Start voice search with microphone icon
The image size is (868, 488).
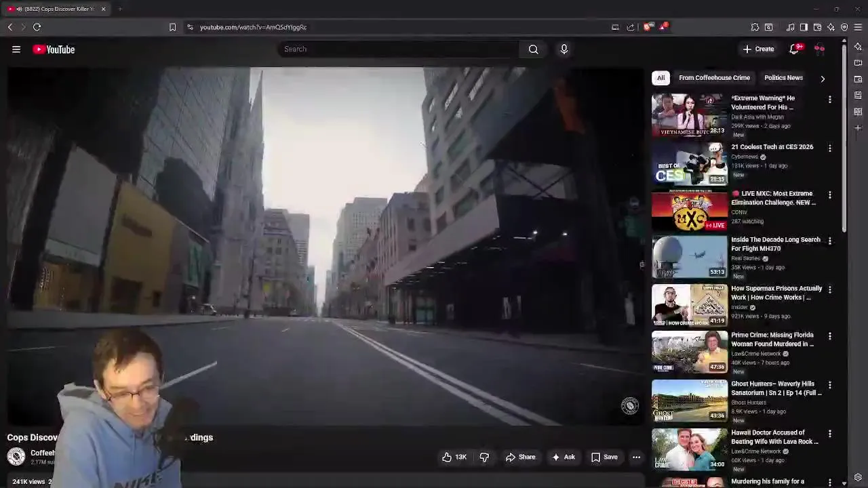point(564,49)
